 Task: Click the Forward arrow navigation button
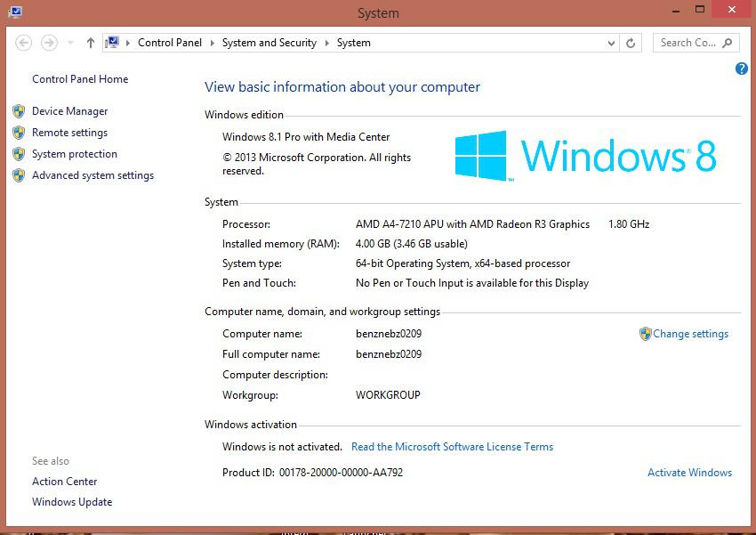[x=49, y=43]
